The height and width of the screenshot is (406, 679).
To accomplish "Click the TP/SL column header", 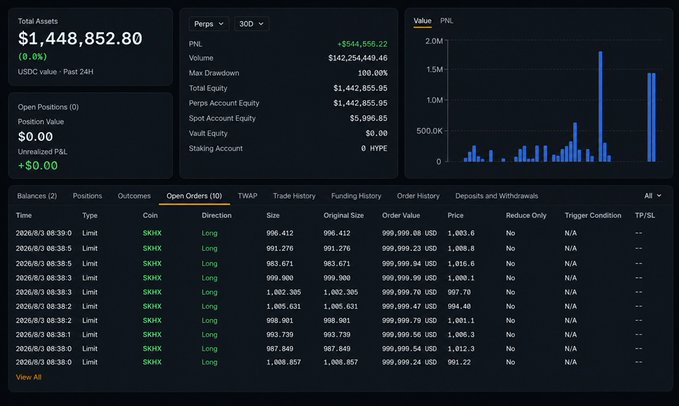I will 645,215.
